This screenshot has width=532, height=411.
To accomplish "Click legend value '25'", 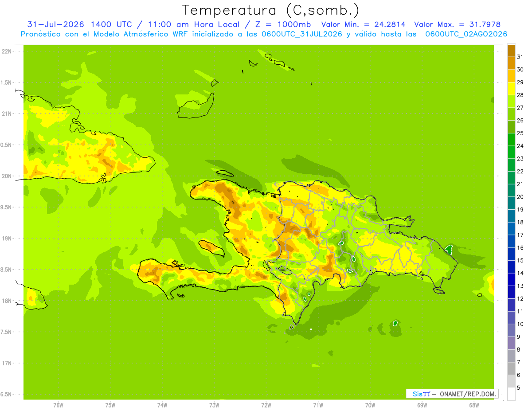I will point(520,133).
